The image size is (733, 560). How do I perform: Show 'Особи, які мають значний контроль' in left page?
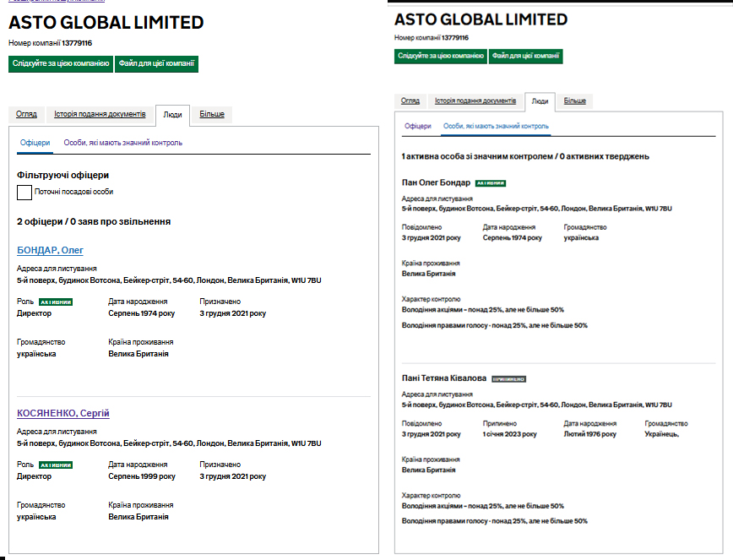(122, 143)
